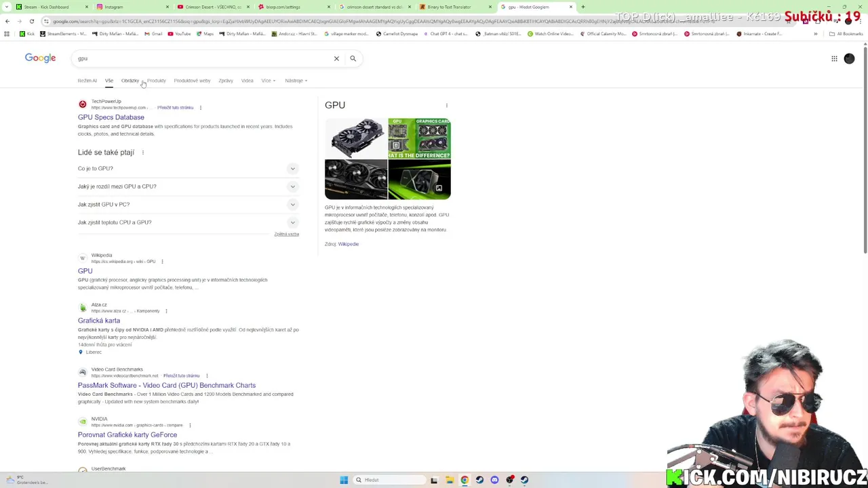
Task: Click the Liberec location under Alza result
Action: (x=94, y=352)
